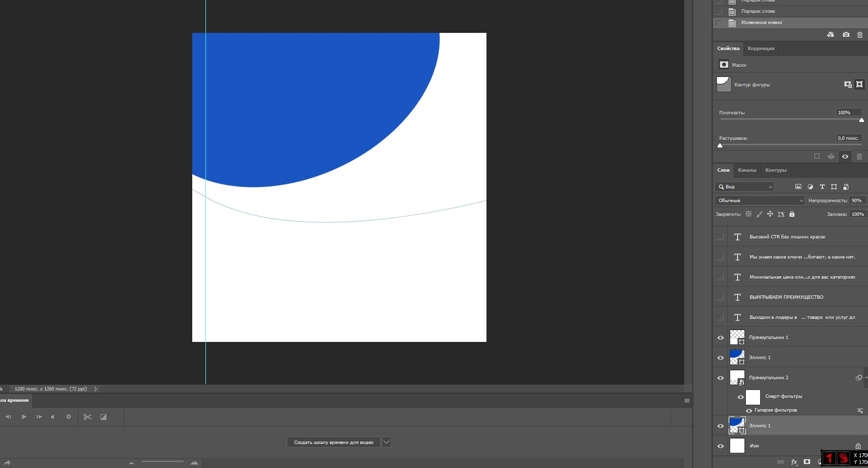Delete current state in History panel
Viewport: 868px width, 468px height.
click(x=860, y=35)
